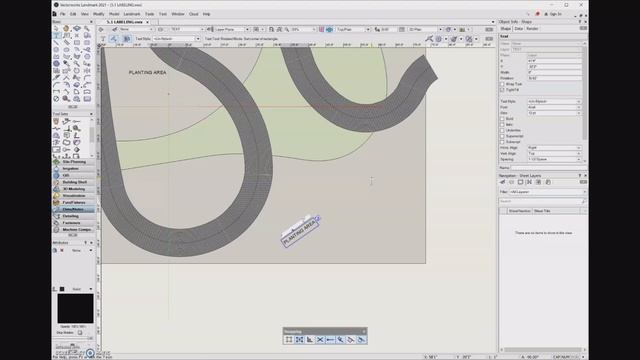
Task: Open 3D Modeling tool set
Action: click(x=73, y=189)
